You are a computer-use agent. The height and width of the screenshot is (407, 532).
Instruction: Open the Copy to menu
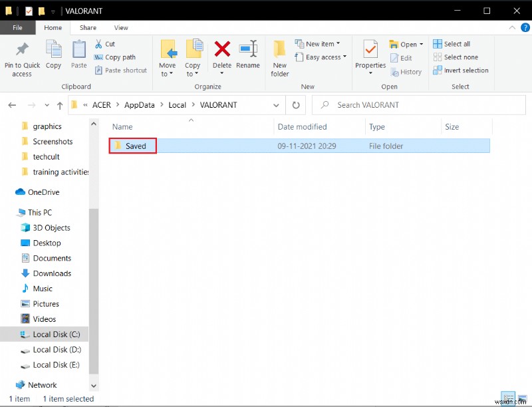click(193, 59)
